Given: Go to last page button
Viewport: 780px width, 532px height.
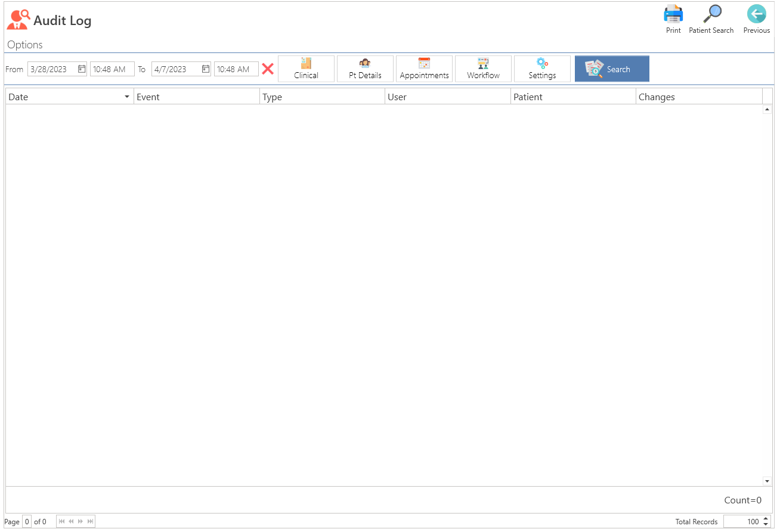Looking at the screenshot, I should tap(90, 522).
